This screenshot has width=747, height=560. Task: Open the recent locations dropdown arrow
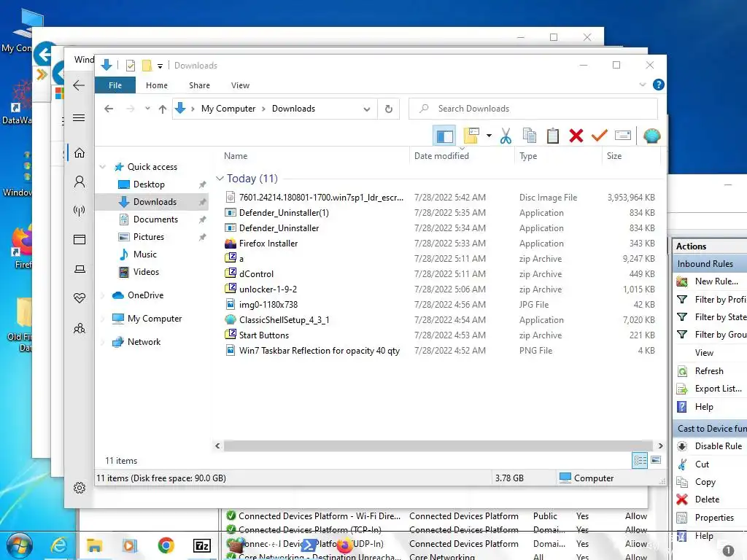point(147,109)
